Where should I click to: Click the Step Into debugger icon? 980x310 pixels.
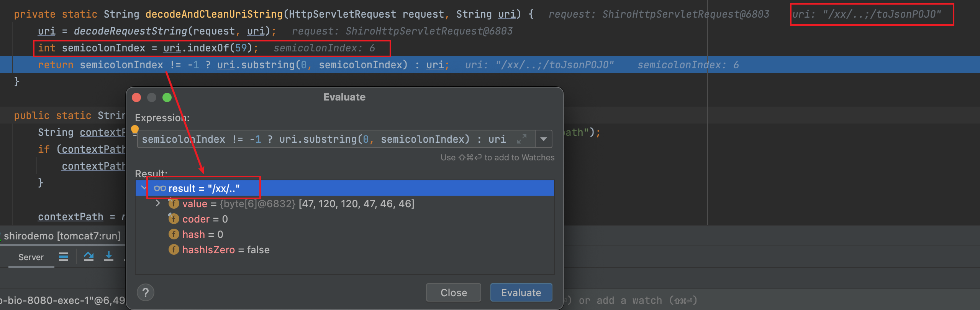coord(109,257)
